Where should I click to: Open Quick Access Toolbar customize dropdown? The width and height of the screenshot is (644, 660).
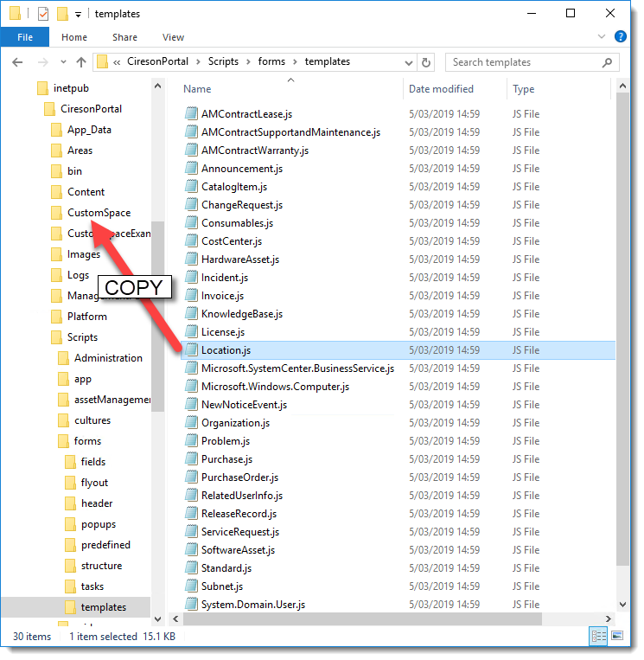coord(79,15)
